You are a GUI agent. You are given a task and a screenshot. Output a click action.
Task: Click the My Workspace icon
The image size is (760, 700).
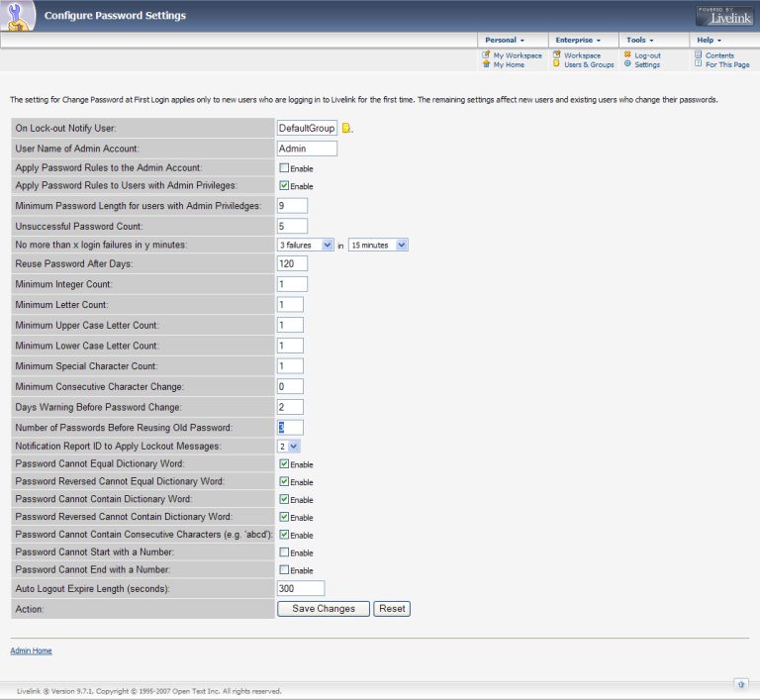click(486, 55)
